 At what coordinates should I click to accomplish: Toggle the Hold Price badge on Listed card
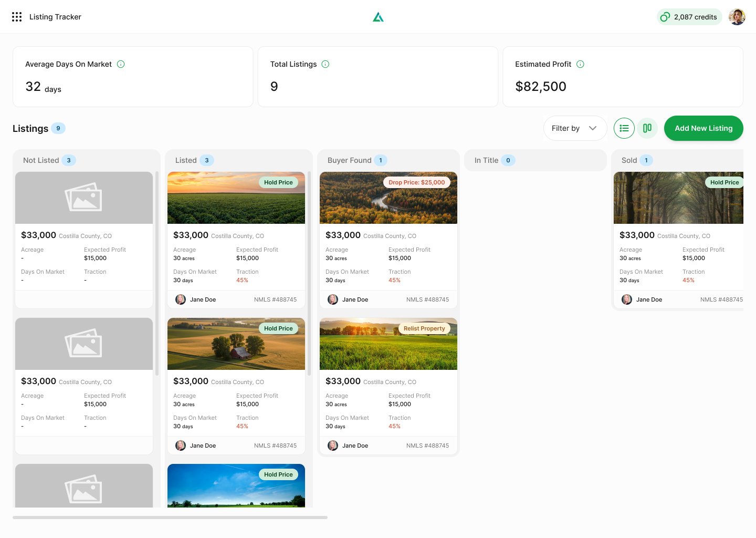click(x=279, y=182)
